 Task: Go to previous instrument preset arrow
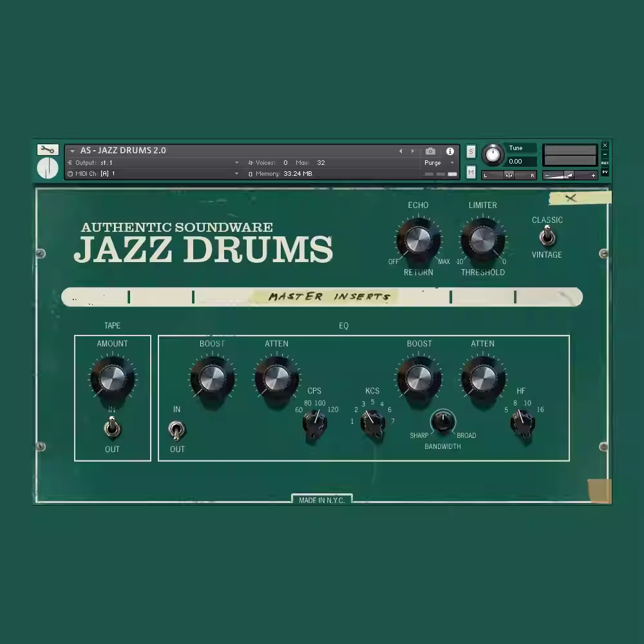coord(401,151)
